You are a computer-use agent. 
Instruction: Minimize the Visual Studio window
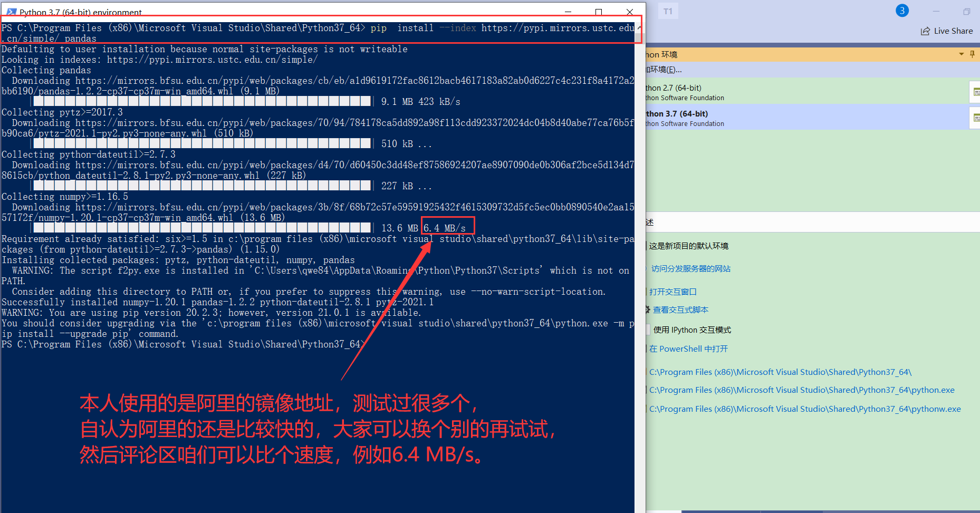[x=936, y=11]
